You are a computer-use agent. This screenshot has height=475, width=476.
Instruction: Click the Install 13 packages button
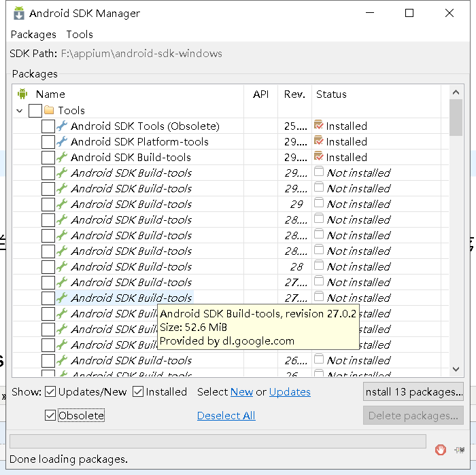(x=413, y=391)
